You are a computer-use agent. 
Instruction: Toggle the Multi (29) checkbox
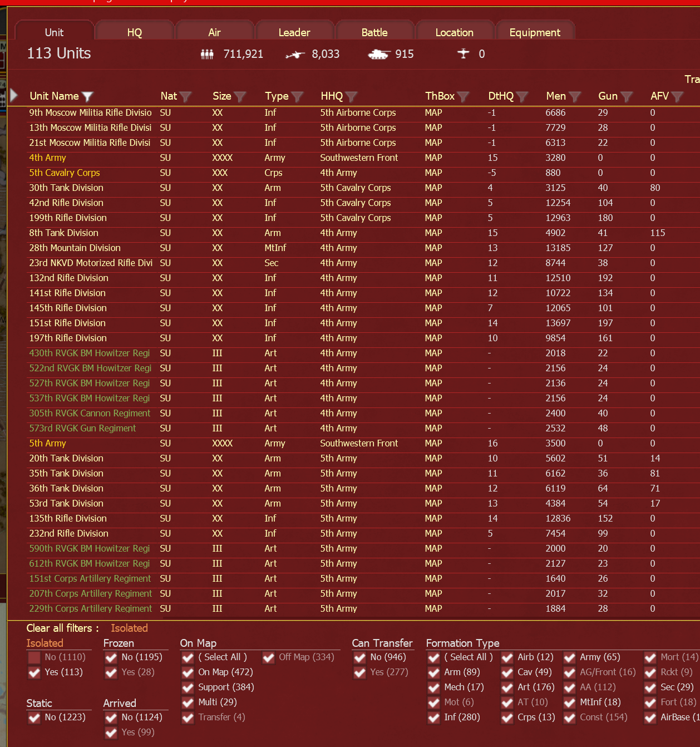(188, 702)
